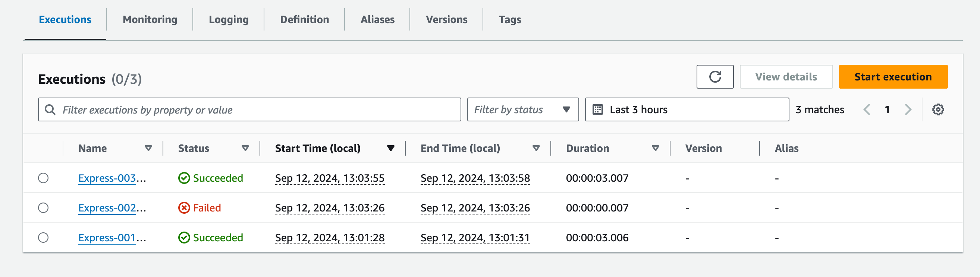The image size is (980, 277).
Task: Switch to the Logging tab
Action: point(228,20)
